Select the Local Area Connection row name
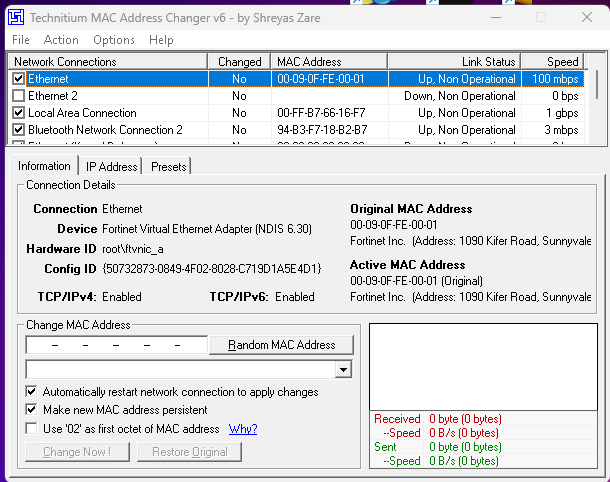Image resolution: width=610 pixels, height=482 pixels. coord(82,113)
